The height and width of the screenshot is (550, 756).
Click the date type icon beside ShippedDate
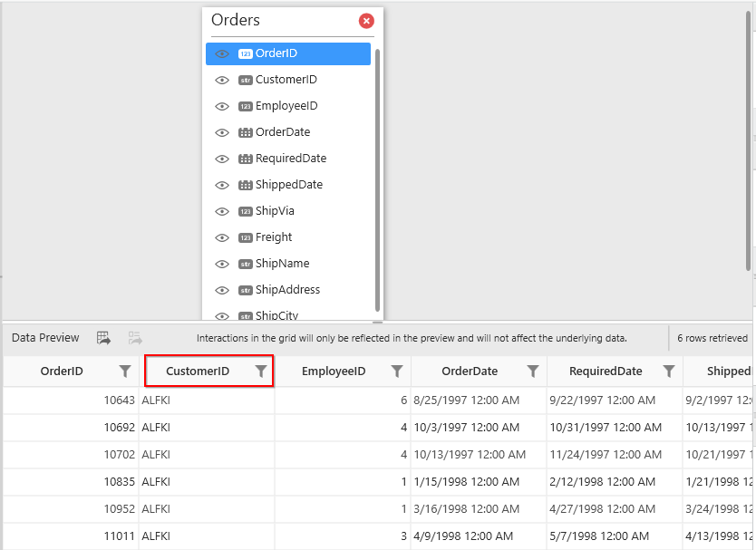click(245, 185)
